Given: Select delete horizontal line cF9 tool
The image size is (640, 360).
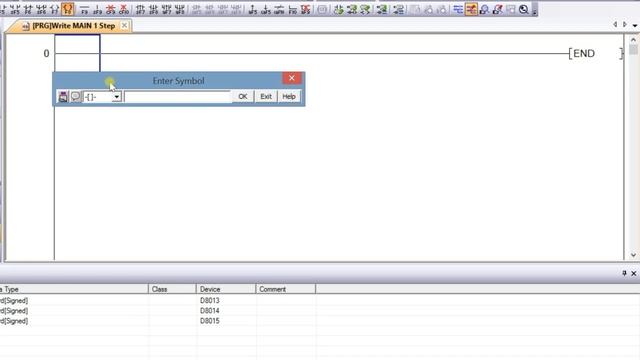Looking at the screenshot, I should [x=111, y=9].
